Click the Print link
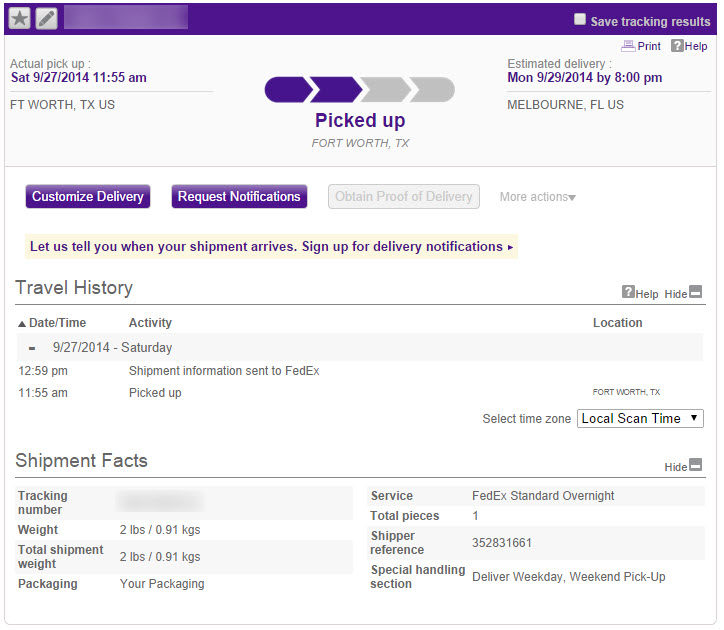 [641, 46]
